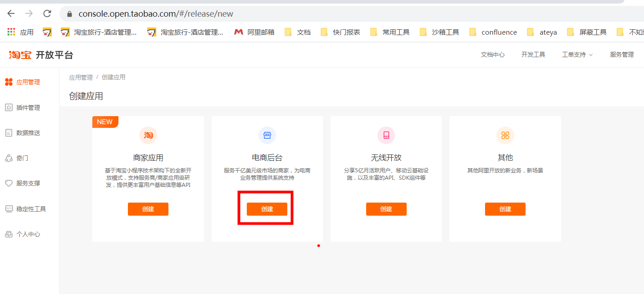Click the 应用管理 sidebar icon
Image resolution: width=644 pixels, height=294 pixels.
(x=9, y=82)
